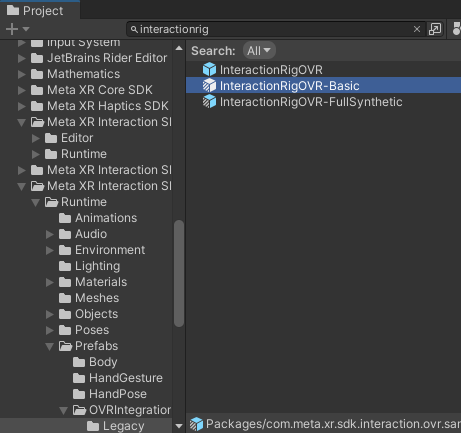Click the Mathematics folder icon

[x=37, y=74]
